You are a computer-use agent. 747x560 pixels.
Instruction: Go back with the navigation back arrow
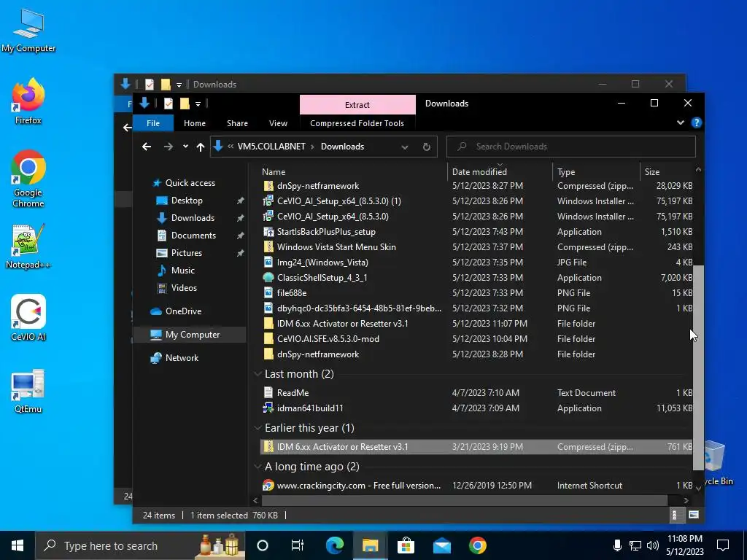146,147
